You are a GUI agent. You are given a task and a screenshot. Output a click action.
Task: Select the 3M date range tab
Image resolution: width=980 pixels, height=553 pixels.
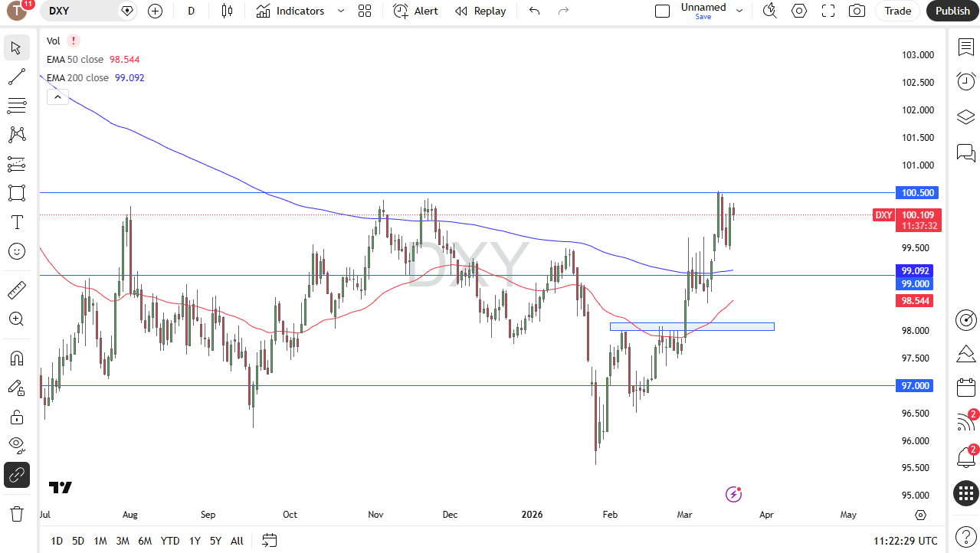pyautogui.click(x=123, y=541)
